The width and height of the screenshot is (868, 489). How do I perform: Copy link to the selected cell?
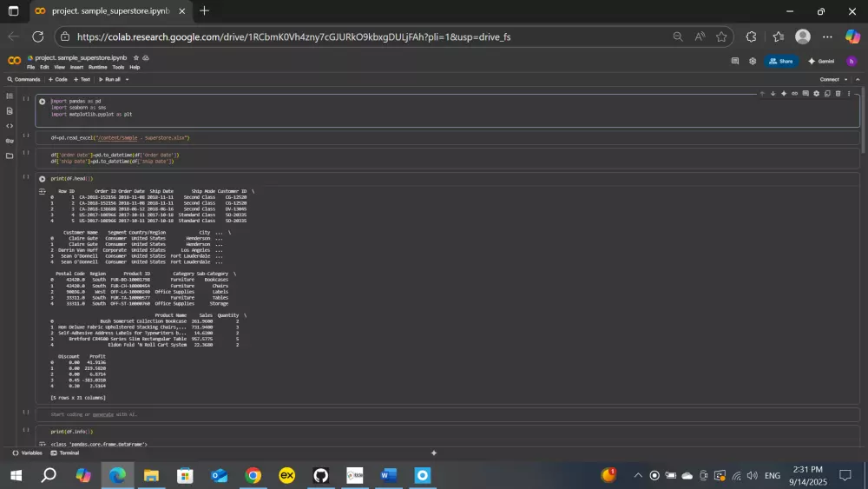[x=794, y=94]
